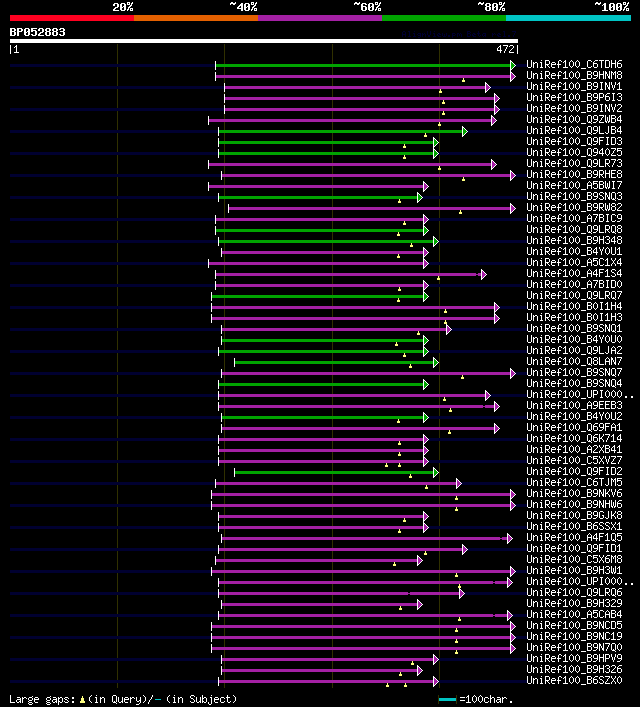Click the yellow gap marker on the UniRef100_B9INV1 row
Screen dimensions: 640x707
[x=440, y=92]
